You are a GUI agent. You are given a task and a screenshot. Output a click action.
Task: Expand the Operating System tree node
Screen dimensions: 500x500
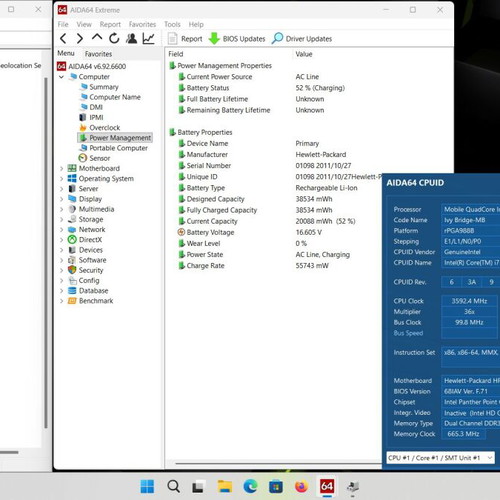(x=61, y=179)
